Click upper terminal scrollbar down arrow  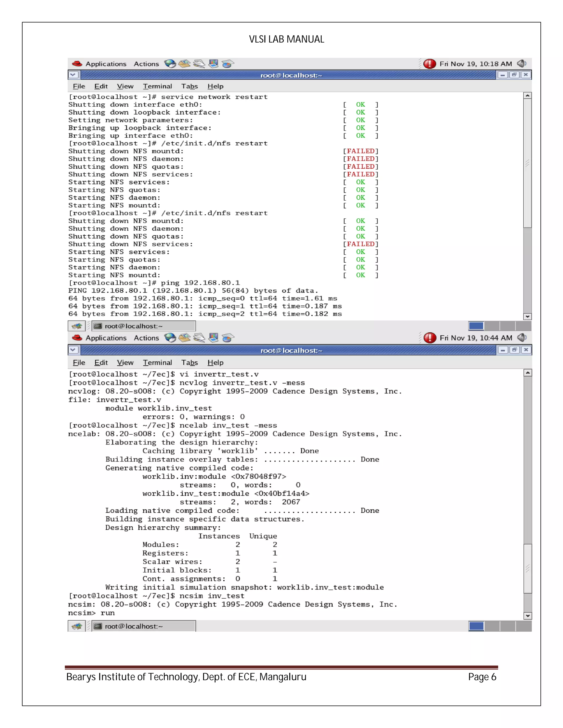pyautogui.click(x=527, y=316)
